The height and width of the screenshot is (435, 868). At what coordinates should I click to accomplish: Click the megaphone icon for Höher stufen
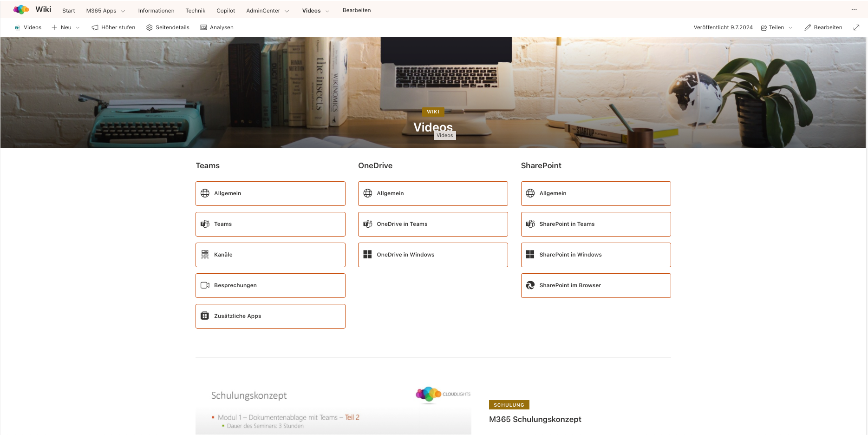pyautogui.click(x=95, y=27)
